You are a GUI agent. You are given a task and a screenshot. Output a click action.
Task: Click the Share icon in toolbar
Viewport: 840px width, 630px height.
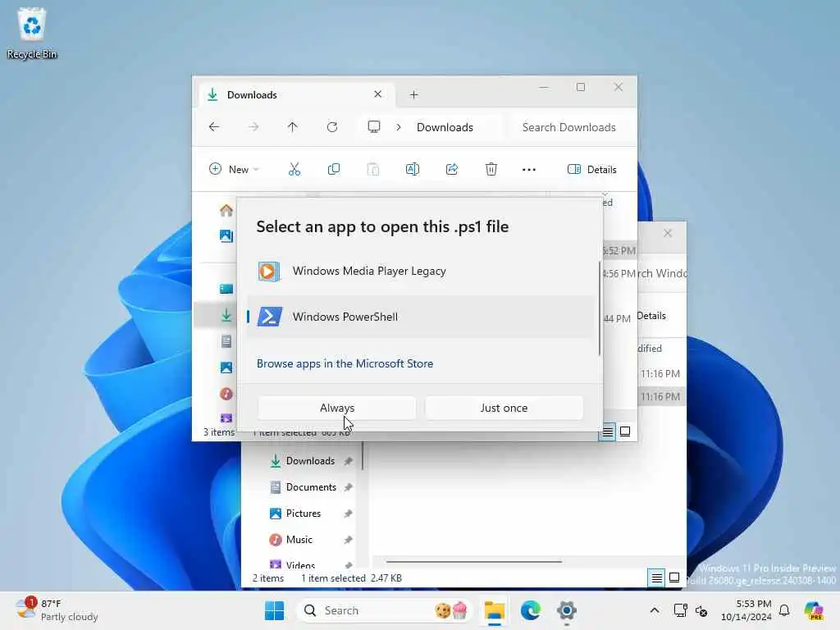coord(452,169)
